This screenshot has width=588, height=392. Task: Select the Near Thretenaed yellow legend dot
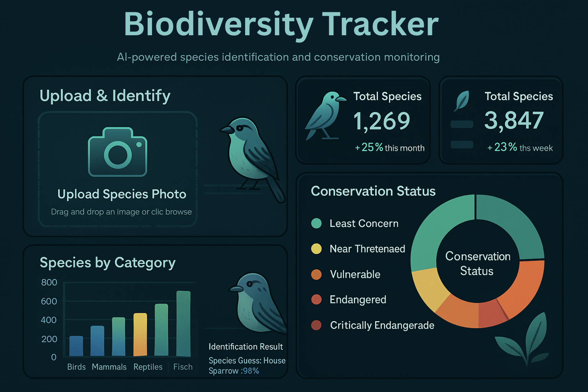[x=316, y=249]
